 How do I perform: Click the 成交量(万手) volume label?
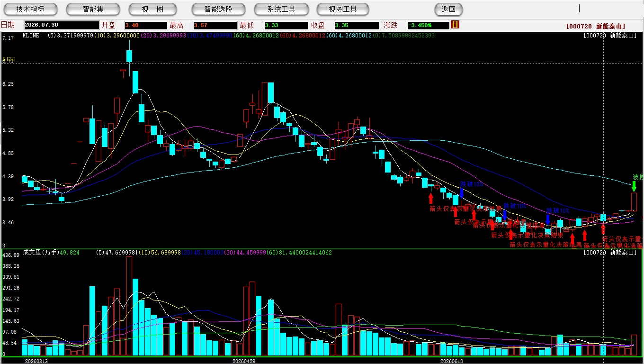(x=40, y=253)
